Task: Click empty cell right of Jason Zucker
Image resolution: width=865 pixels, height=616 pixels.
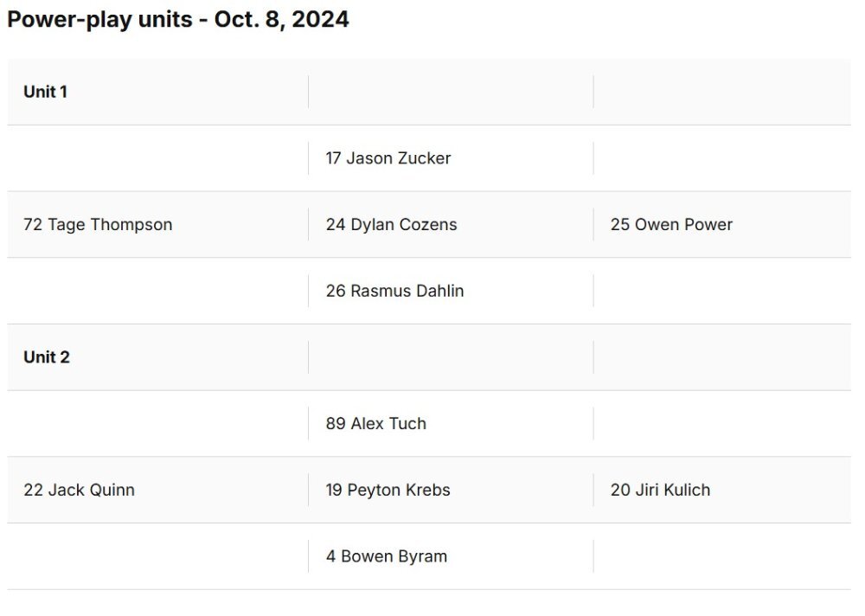Action: tap(722, 158)
